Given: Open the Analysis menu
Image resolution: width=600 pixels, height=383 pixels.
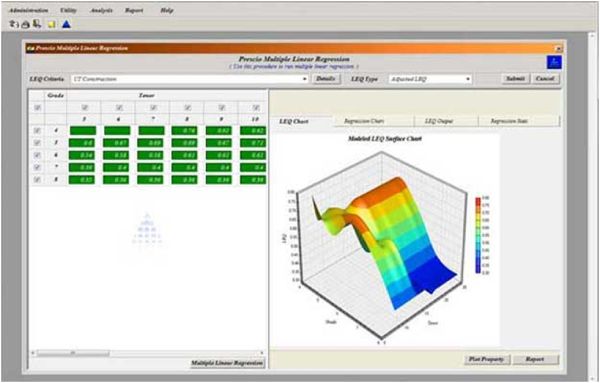Looking at the screenshot, I should click(x=101, y=10).
